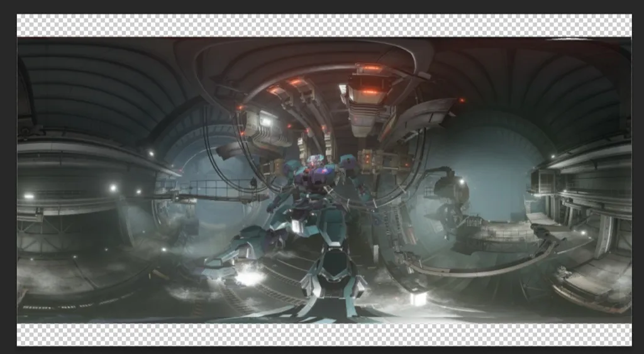Click the mech panorama image on the canvas
644x354 pixels.
click(324, 180)
